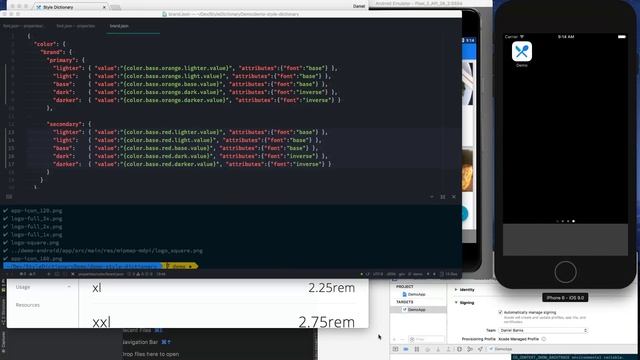The height and width of the screenshot is (360, 640).
Task: Open a new browser tab
Action: coord(116,7)
